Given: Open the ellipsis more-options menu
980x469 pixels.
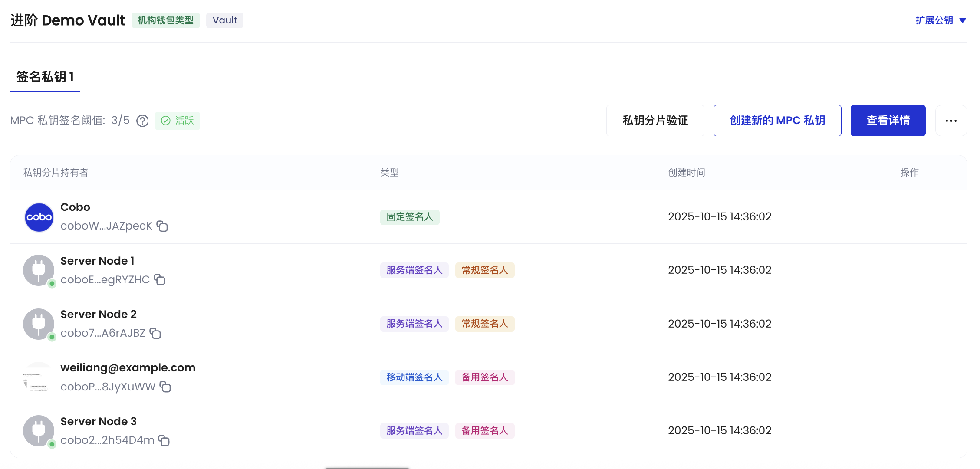Looking at the screenshot, I should point(951,121).
